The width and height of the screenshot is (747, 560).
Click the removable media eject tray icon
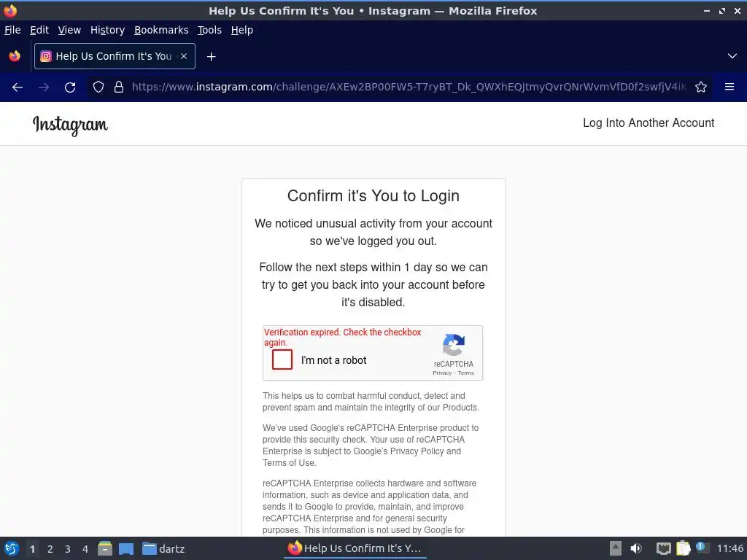(615, 548)
